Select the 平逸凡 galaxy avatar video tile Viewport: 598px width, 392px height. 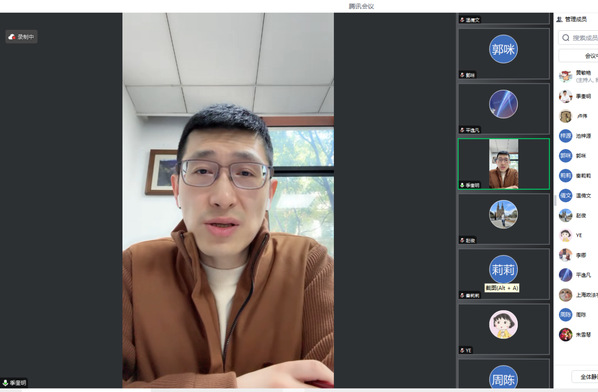click(x=503, y=109)
